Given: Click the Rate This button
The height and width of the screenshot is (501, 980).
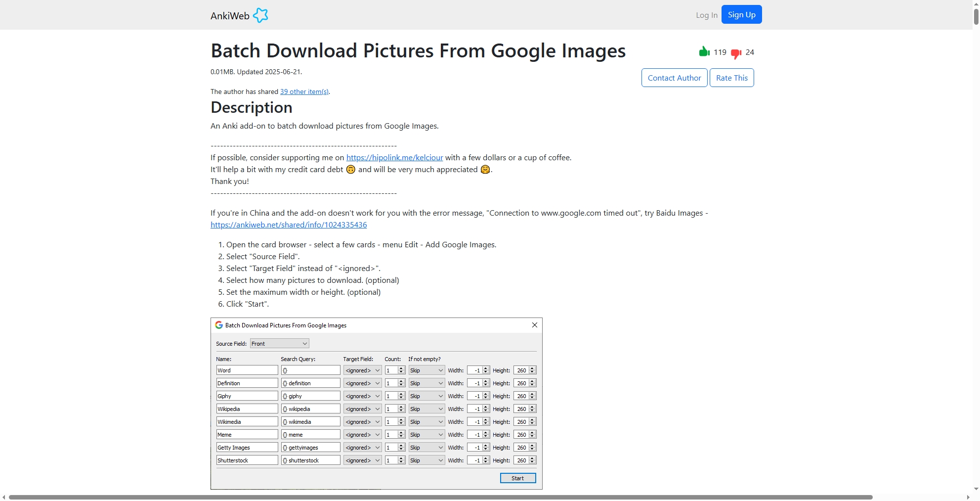Looking at the screenshot, I should [x=731, y=78].
